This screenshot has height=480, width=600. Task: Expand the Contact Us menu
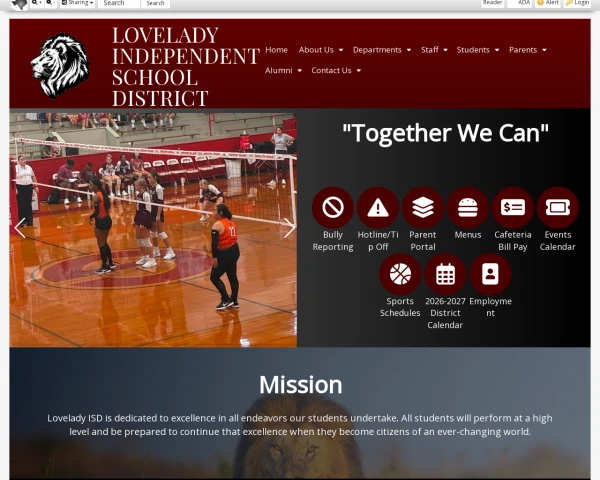tap(336, 70)
